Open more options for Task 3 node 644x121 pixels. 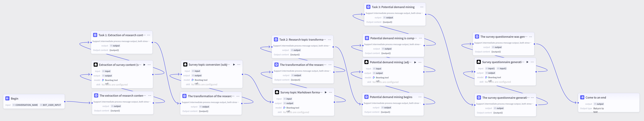422,7
